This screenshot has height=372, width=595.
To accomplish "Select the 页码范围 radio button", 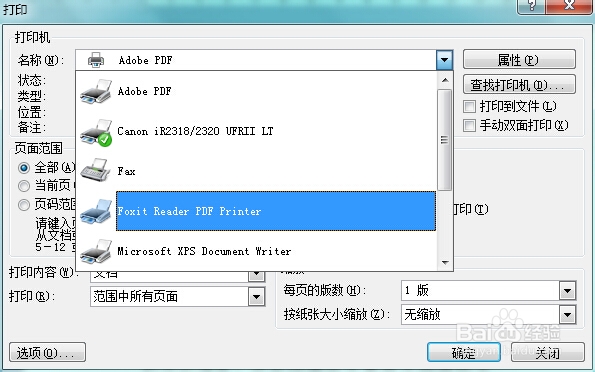I will (24, 205).
